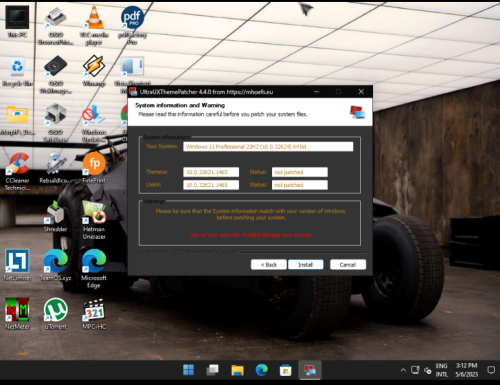
Task: Click UltraUXThemePatcher taskbar icon
Action: 310,370
